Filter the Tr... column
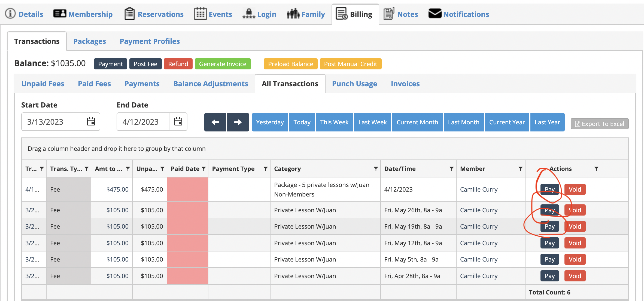The width and height of the screenshot is (644, 301). (42, 169)
